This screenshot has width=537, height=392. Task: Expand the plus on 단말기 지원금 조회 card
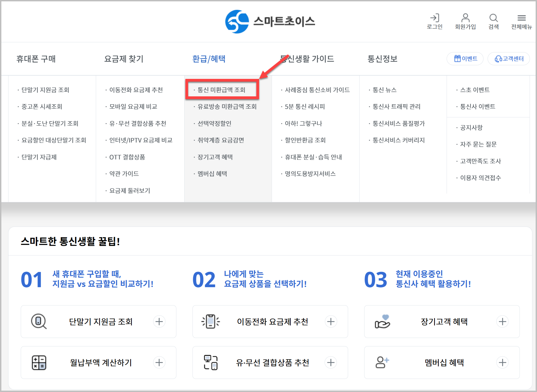tap(159, 322)
